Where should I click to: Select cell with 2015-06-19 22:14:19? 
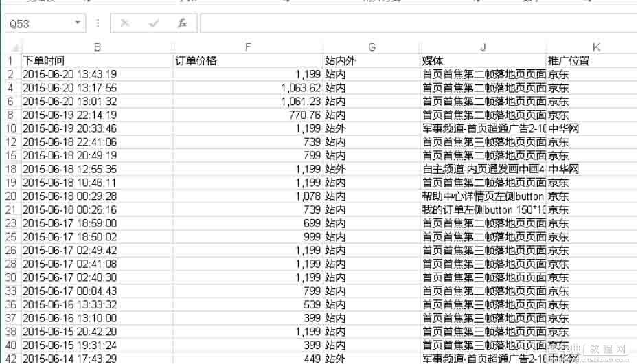98,115
